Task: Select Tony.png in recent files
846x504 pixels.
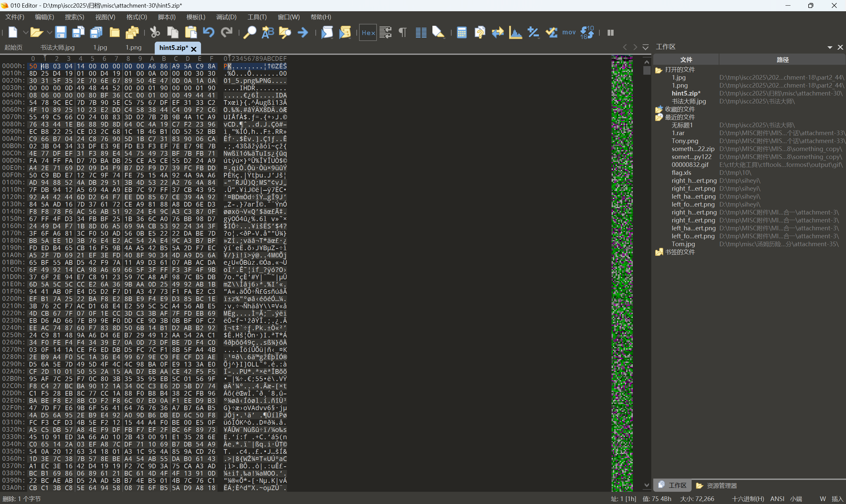Action: [685, 141]
